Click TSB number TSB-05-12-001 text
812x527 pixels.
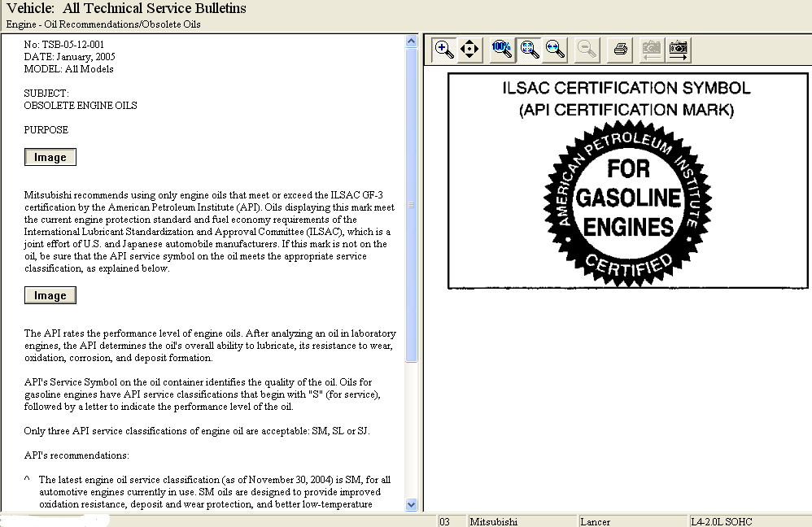point(73,45)
